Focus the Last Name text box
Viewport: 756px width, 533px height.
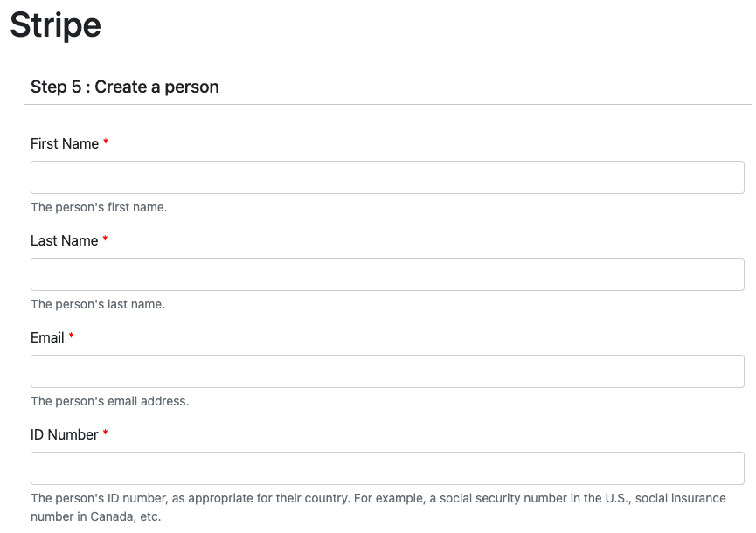[387, 274]
